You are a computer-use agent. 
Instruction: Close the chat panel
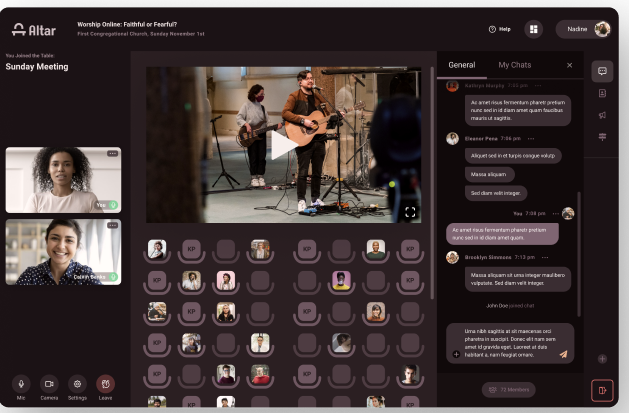point(570,65)
